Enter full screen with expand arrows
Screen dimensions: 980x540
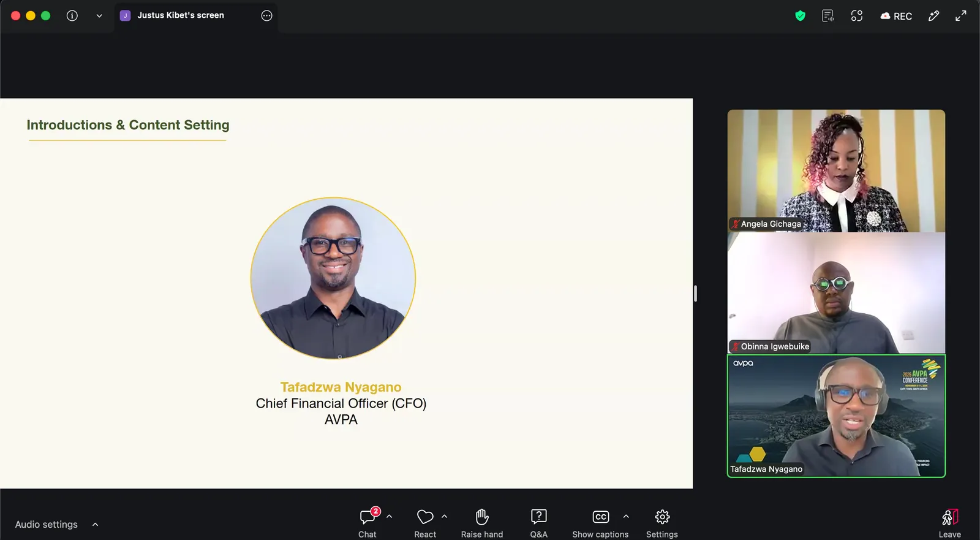[x=961, y=16]
